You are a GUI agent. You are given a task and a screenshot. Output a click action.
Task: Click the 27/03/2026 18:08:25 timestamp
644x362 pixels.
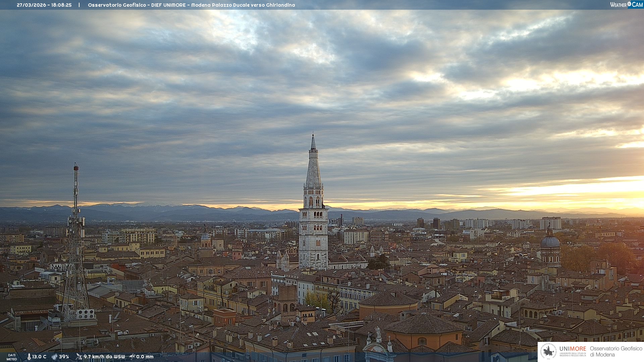click(44, 5)
